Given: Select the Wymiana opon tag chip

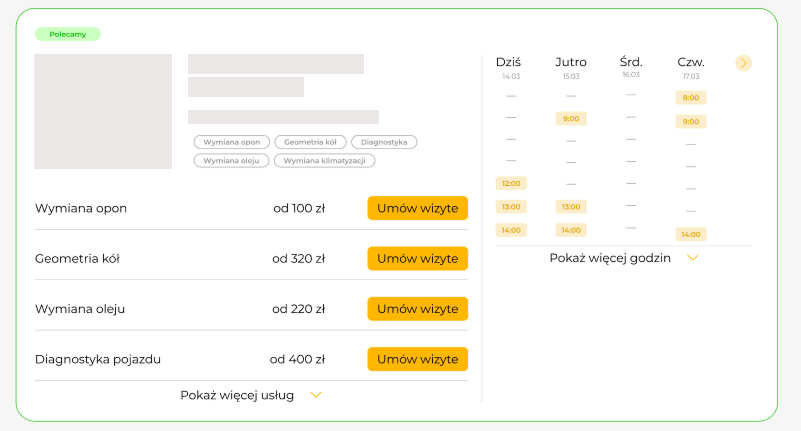Looking at the screenshot, I should point(232,142).
